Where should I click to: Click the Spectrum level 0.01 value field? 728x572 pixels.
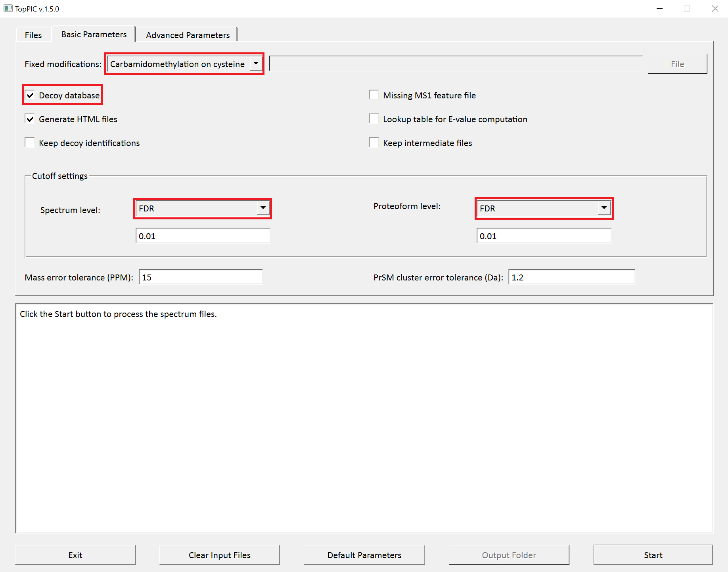pyautogui.click(x=203, y=236)
